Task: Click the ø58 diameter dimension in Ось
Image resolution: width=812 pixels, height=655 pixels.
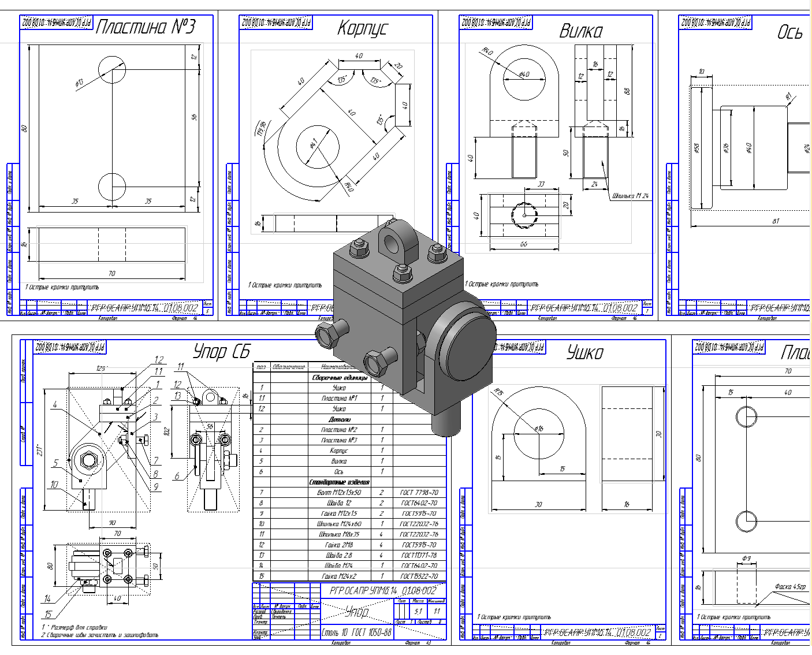Action: 696,148
